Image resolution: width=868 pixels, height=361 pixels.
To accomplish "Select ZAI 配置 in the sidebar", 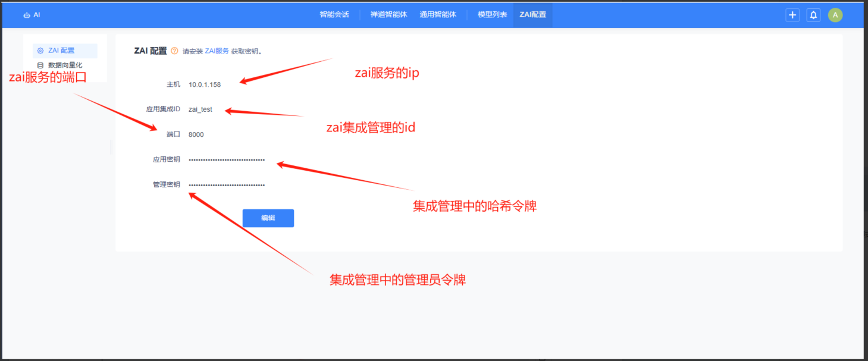I will [65, 51].
